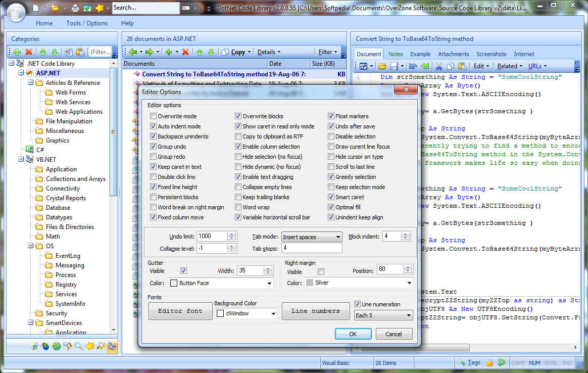Switch to the Attachments tab
This screenshot has width=588, height=373.
pos(453,55)
